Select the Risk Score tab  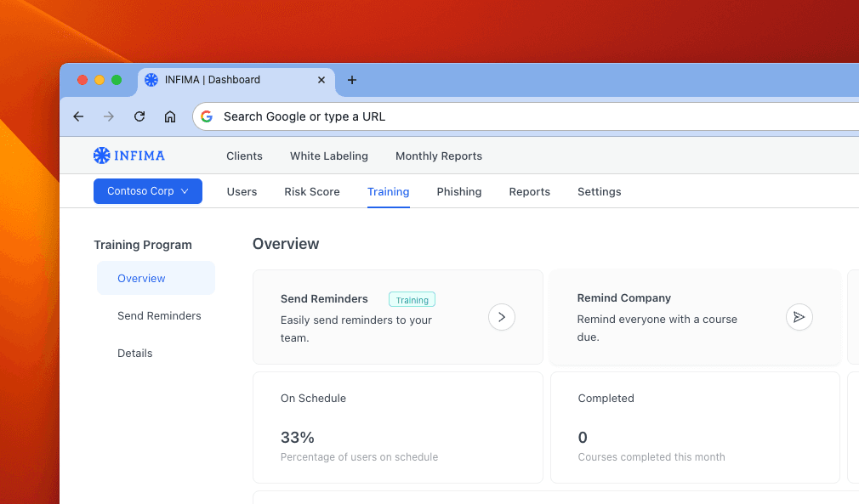pos(311,191)
